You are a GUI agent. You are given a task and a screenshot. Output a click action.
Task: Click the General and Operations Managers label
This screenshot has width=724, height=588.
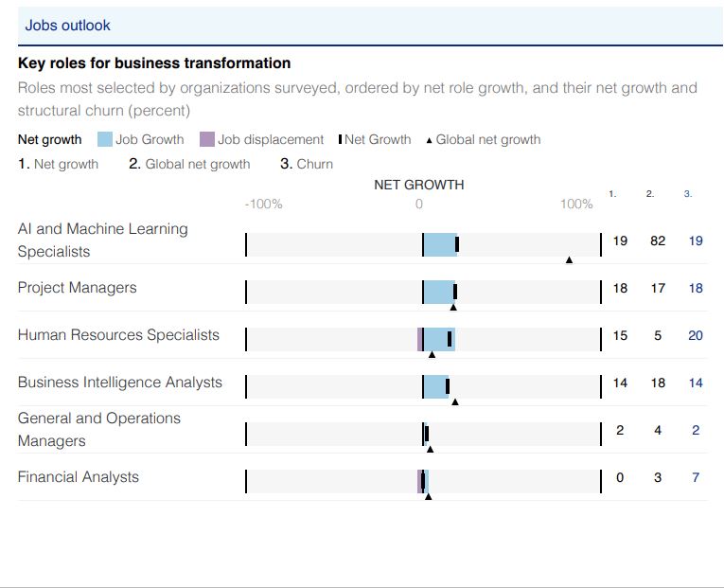[x=99, y=430]
